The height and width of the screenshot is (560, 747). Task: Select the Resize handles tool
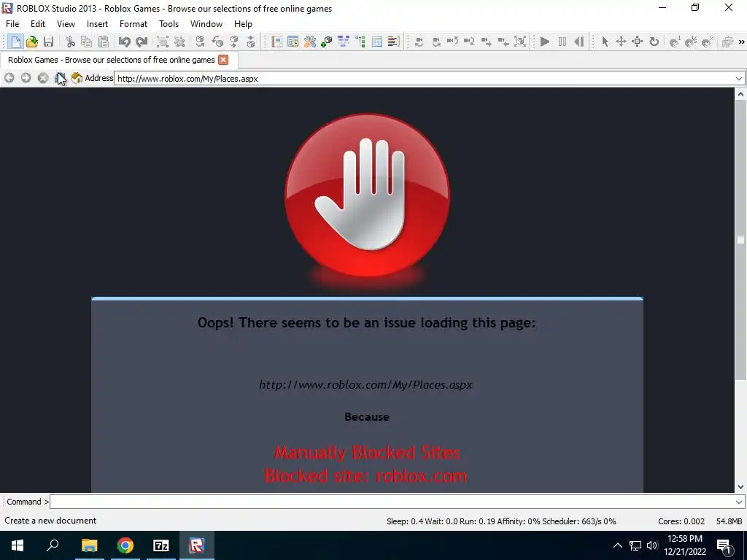pyautogui.click(x=638, y=42)
